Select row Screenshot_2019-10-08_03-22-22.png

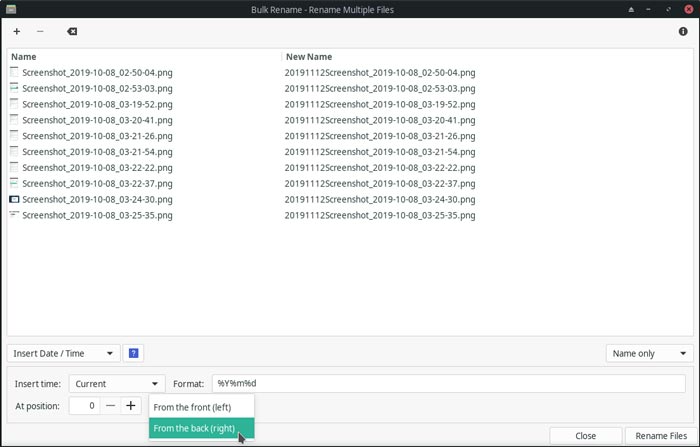350,167
